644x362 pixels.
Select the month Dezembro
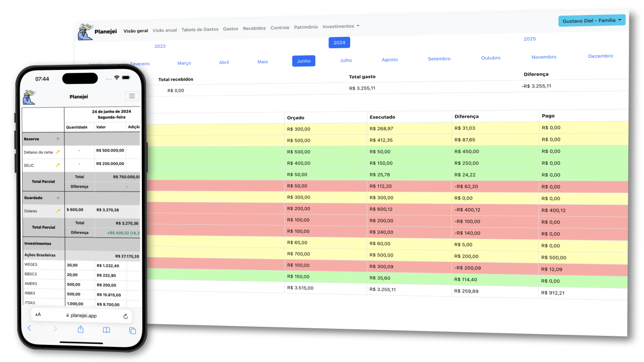point(600,56)
